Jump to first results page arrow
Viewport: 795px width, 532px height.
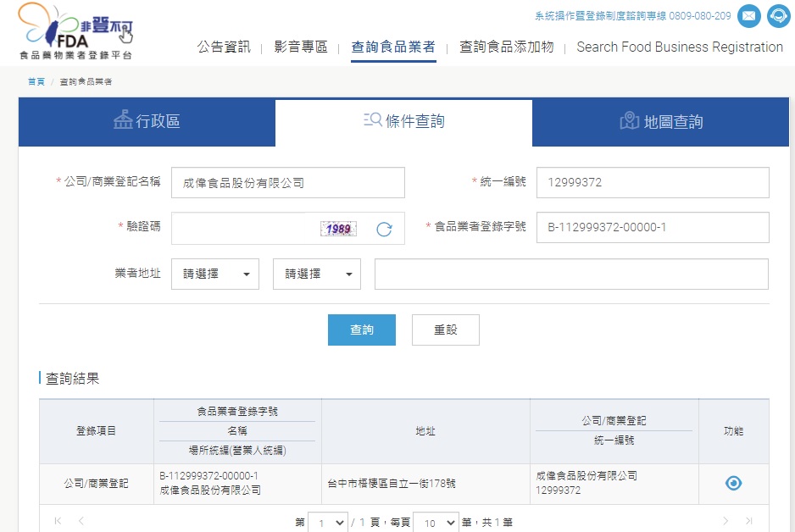(x=58, y=521)
